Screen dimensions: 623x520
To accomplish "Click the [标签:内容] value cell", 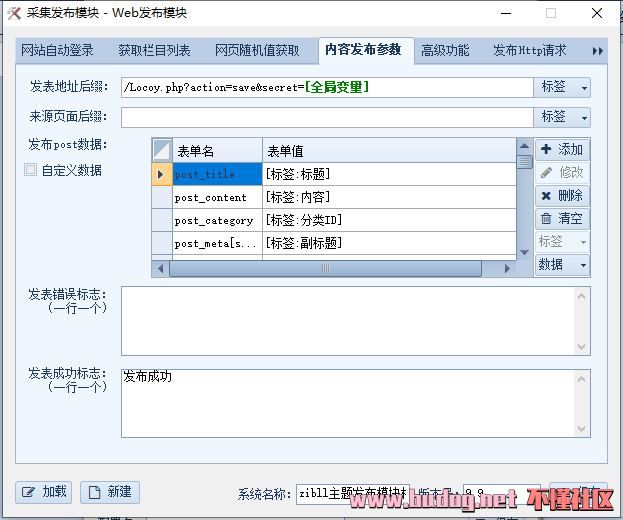I will [x=389, y=197].
